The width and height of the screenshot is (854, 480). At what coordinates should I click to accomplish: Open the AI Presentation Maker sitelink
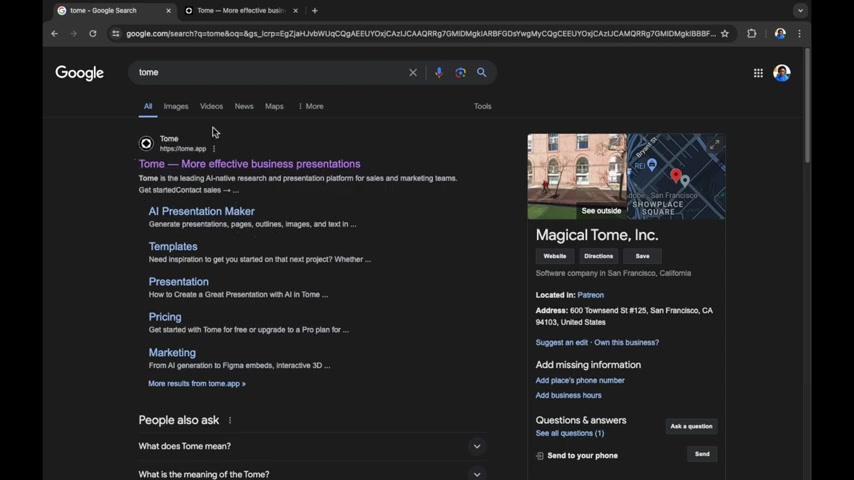coord(202,211)
